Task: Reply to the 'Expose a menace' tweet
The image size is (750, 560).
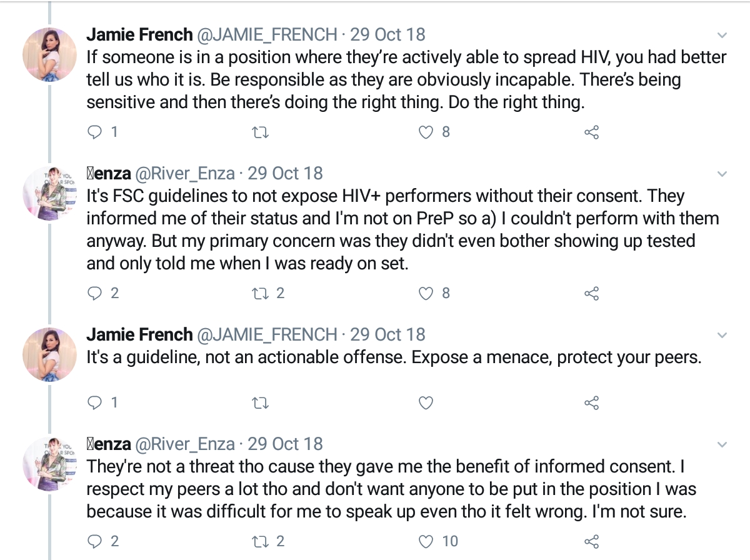Action: tap(95, 403)
